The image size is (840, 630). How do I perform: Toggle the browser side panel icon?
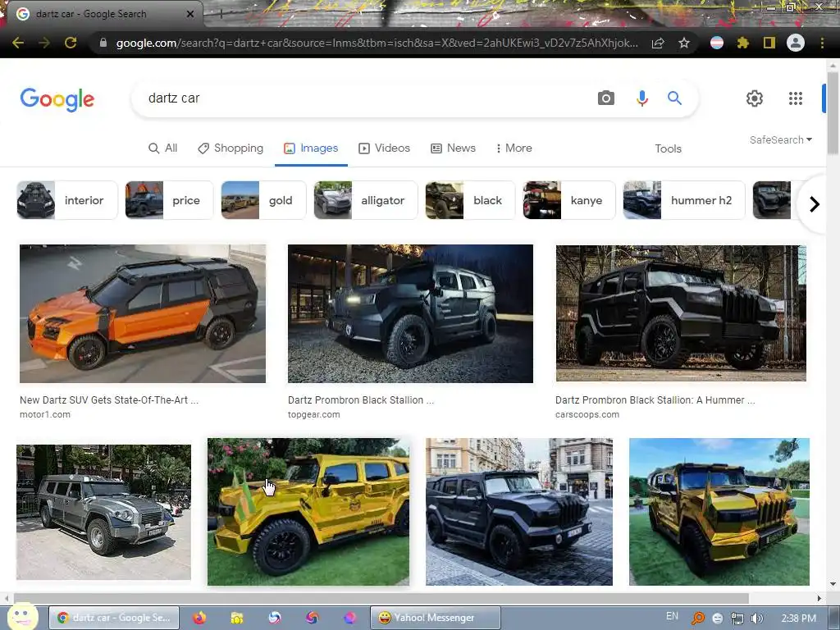769,43
